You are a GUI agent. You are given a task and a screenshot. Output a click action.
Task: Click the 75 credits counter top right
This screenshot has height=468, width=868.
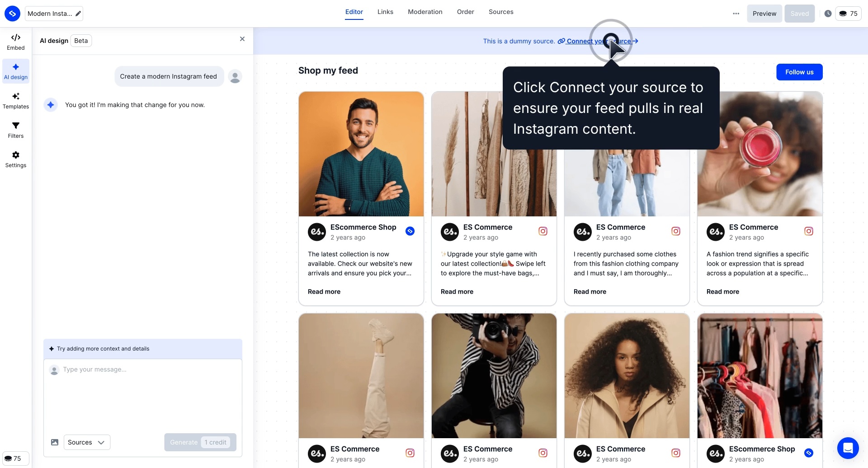pyautogui.click(x=848, y=14)
